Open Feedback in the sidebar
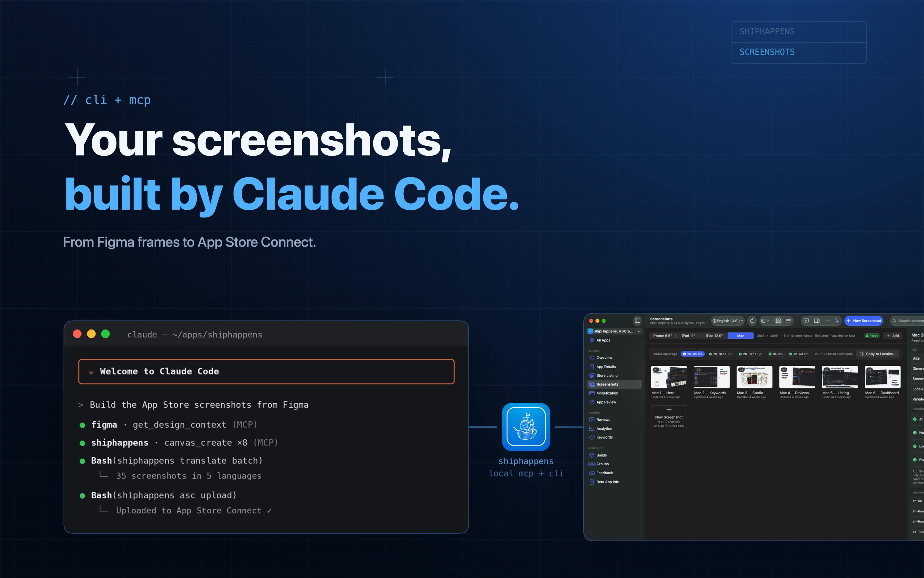This screenshot has height=578, width=924. click(x=614, y=473)
